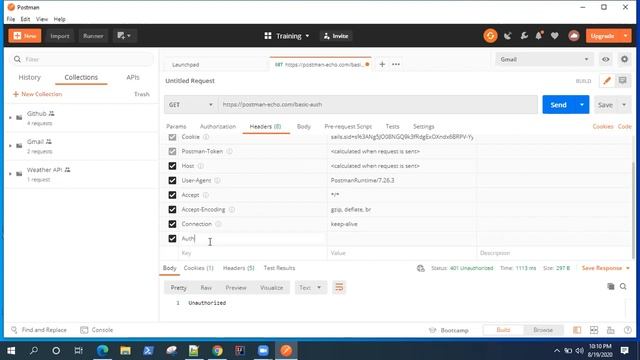The width and height of the screenshot is (640, 360).
Task: Open the Authorization tab
Action: click(x=218, y=127)
